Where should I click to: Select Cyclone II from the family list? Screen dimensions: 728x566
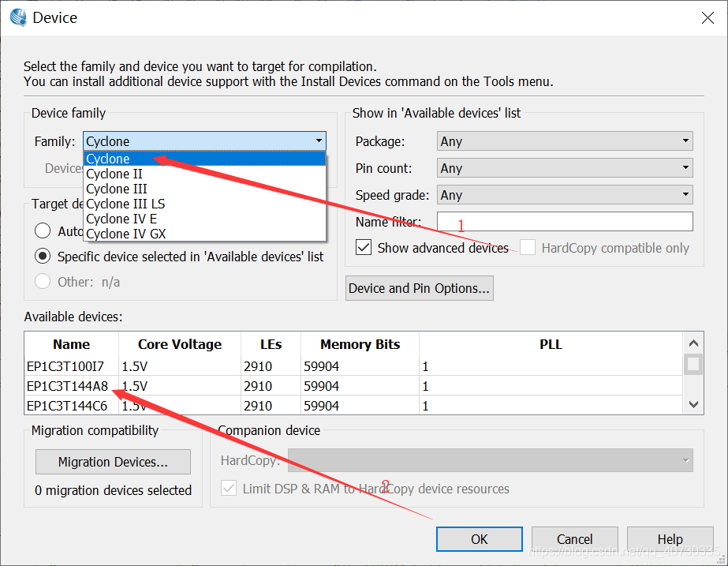(x=205, y=174)
